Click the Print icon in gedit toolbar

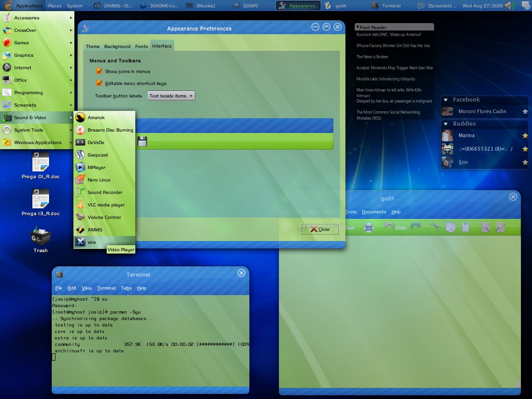pos(369,227)
